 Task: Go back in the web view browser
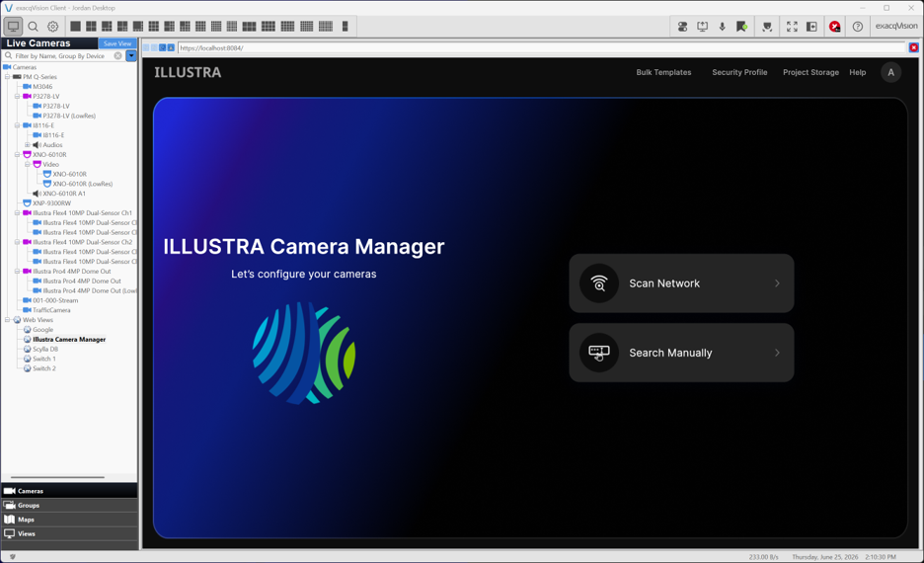[145, 47]
